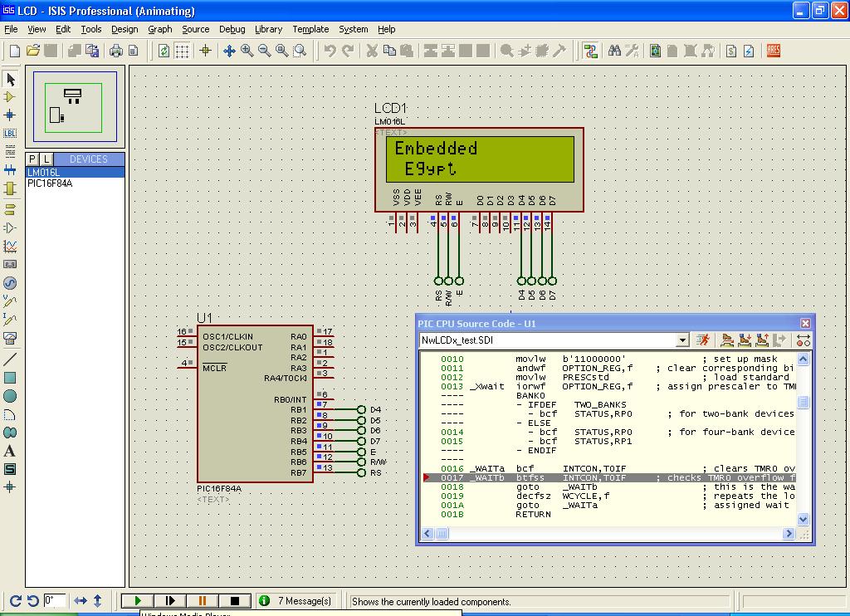Image resolution: width=850 pixels, height=616 pixels.
Task: Click the Step simulation button
Action: [x=170, y=600]
